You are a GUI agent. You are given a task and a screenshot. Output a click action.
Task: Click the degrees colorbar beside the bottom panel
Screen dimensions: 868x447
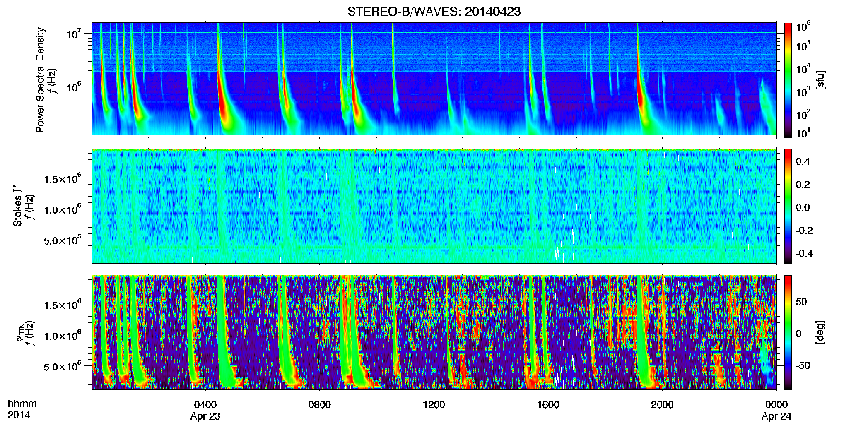point(788,332)
